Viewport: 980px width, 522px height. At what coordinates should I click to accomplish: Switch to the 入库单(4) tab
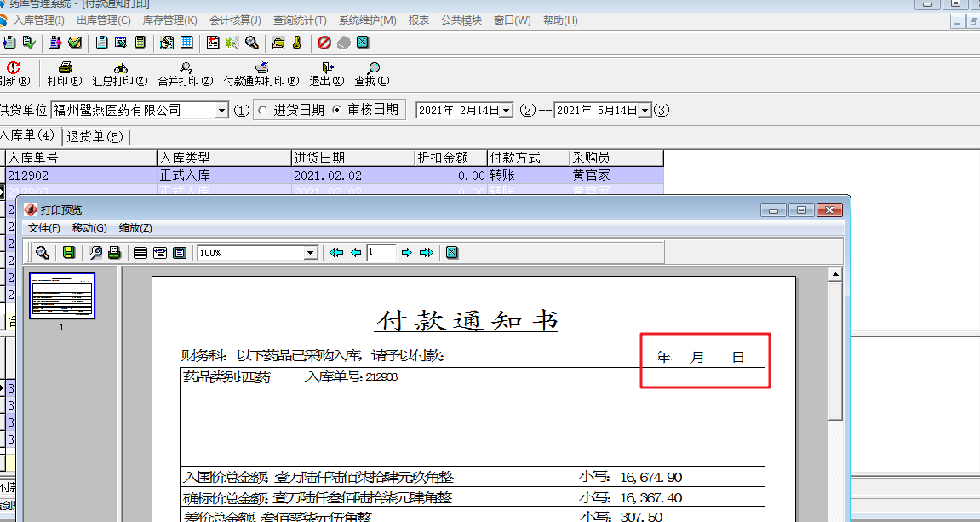coord(28,135)
